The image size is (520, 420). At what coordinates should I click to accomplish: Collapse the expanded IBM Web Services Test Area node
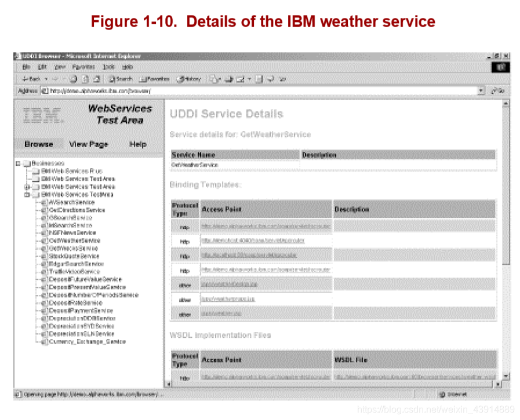[27, 195]
